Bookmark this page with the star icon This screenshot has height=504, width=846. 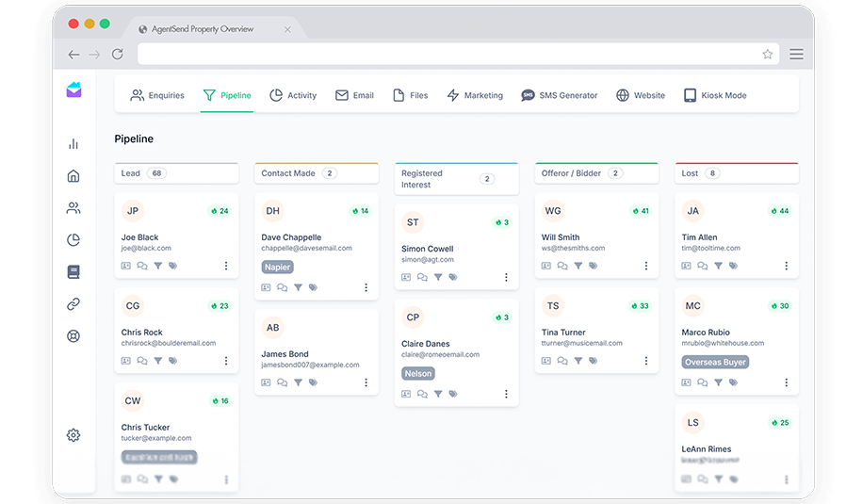click(x=768, y=55)
